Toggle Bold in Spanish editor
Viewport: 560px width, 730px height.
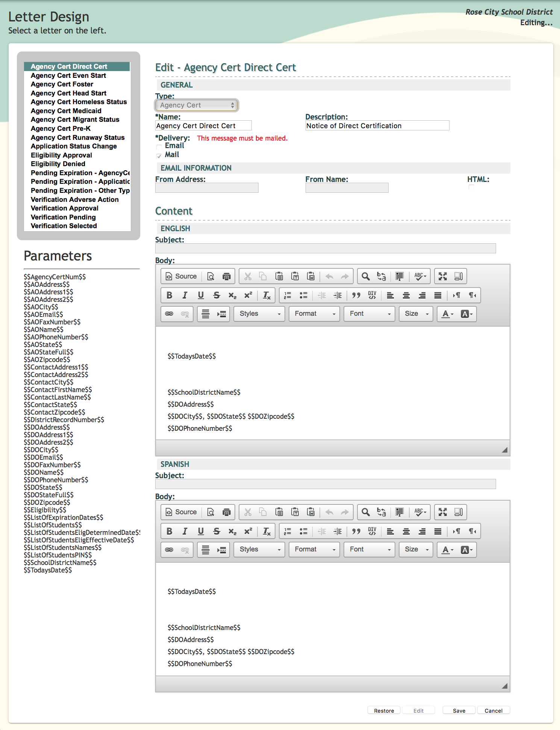coord(169,531)
